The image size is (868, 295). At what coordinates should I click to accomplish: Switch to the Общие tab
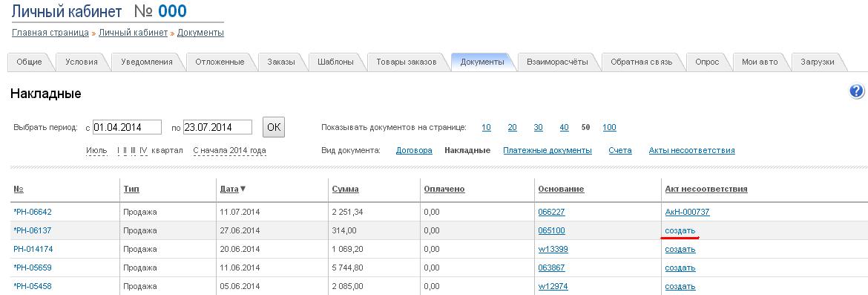point(29,62)
